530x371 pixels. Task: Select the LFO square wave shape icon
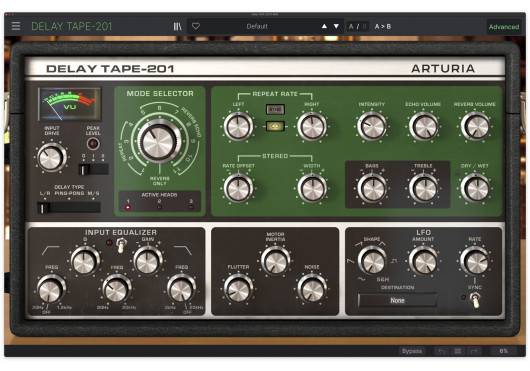(x=393, y=261)
